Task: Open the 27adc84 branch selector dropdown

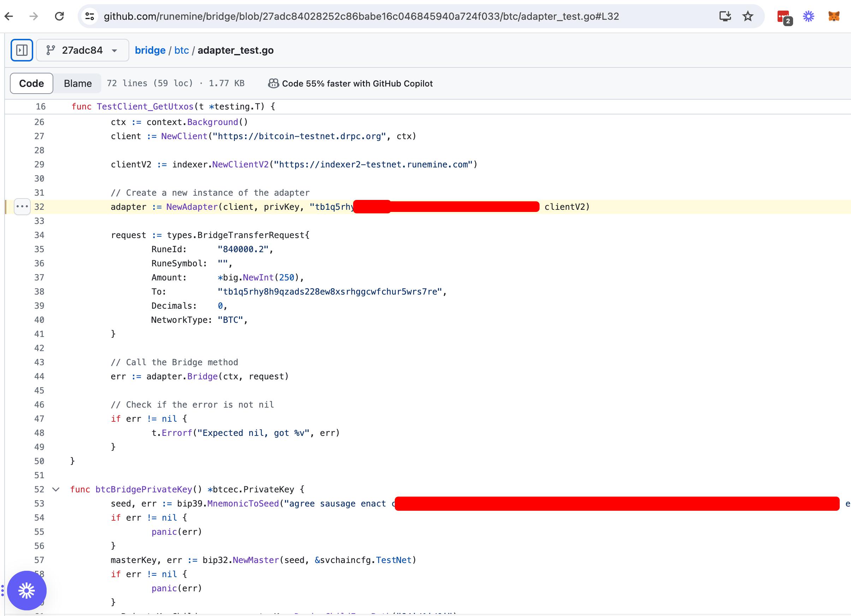Action: click(83, 50)
